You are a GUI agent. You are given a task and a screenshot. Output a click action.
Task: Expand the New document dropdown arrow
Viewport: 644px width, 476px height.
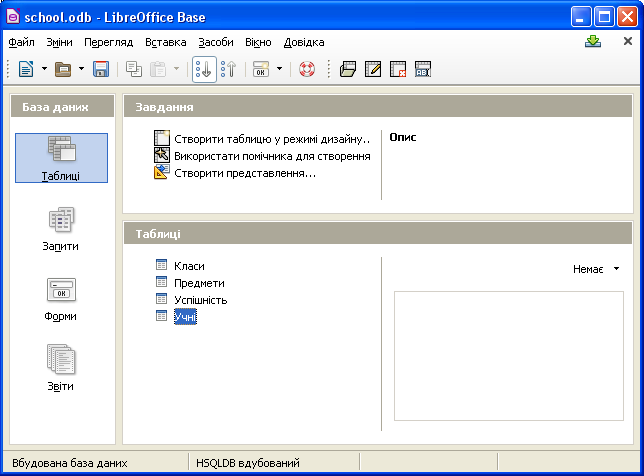coord(42,69)
